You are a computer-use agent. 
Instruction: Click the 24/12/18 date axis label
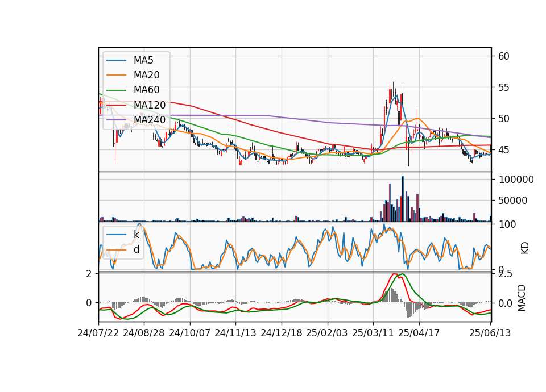click(x=282, y=333)
